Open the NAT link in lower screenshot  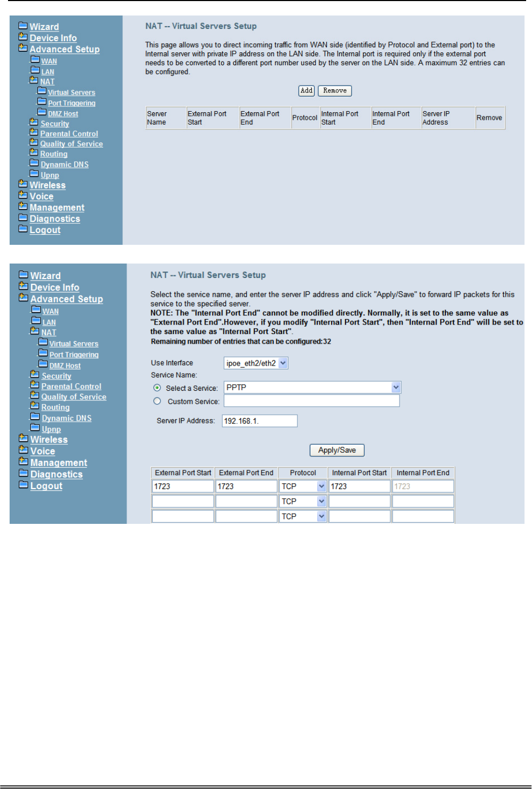[49, 332]
